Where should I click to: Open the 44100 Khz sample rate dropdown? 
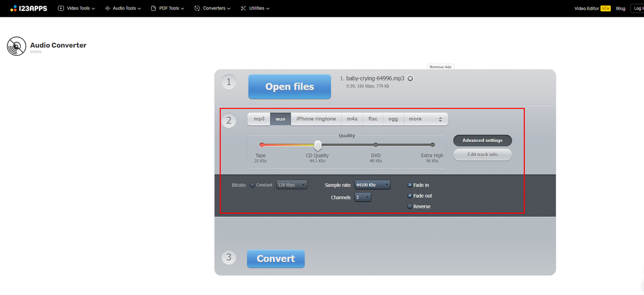(x=372, y=185)
